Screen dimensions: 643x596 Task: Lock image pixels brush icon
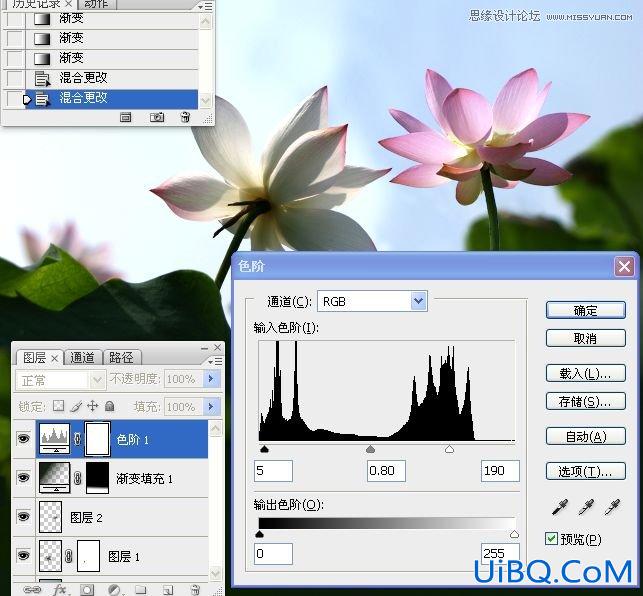pyautogui.click(x=76, y=406)
